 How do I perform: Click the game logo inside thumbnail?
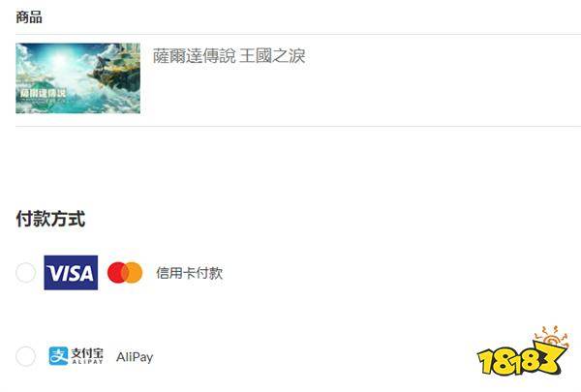(44, 93)
